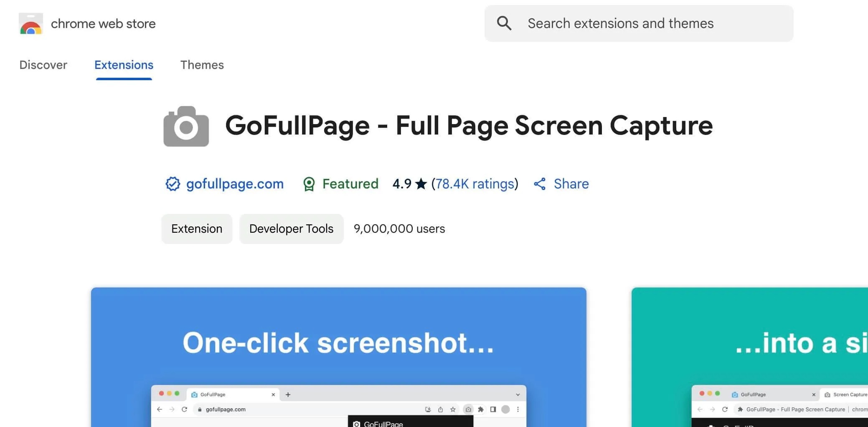Open the gofullpage.com publisher link
The image size is (868, 427).
pos(235,184)
